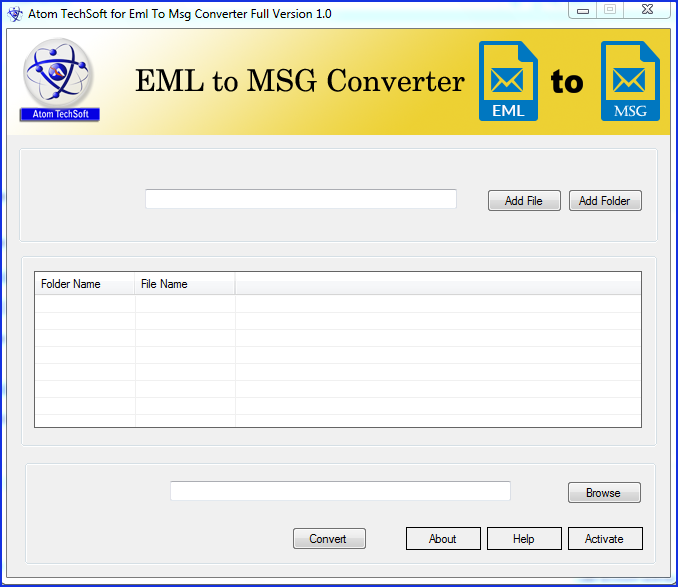Click the title bar application icon
The width and height of the screenshot is (678, 587).
[x=15, y=14]
